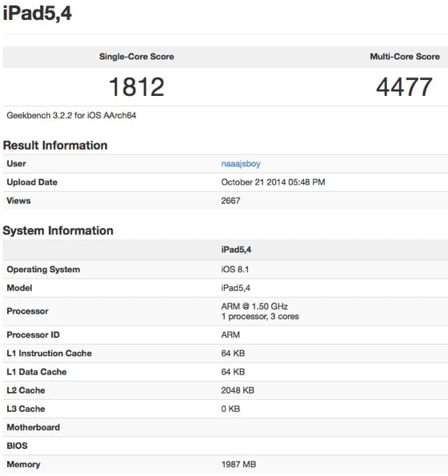Click the multi-core score value 4477
448x476 pixels.
click(x=404, y=87)
